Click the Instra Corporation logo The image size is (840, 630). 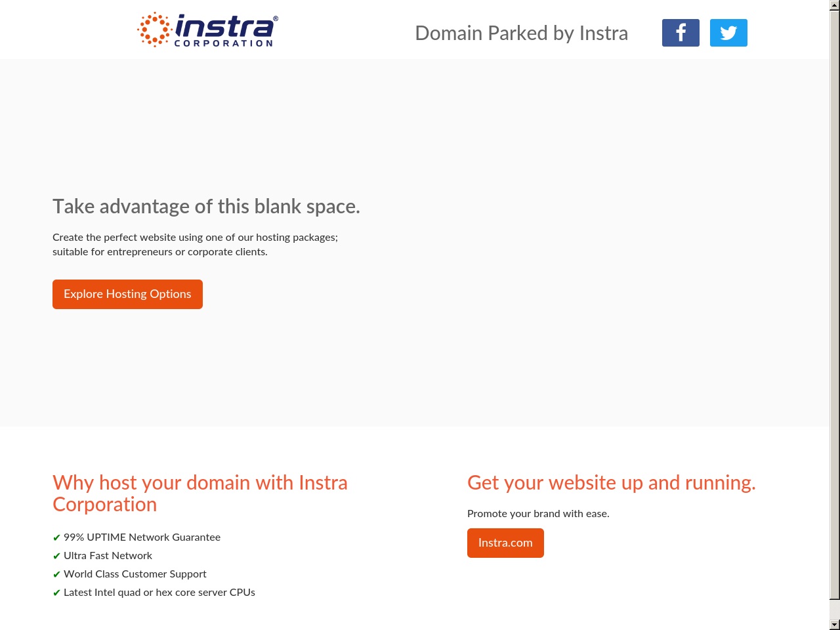[x=207, y=30]
